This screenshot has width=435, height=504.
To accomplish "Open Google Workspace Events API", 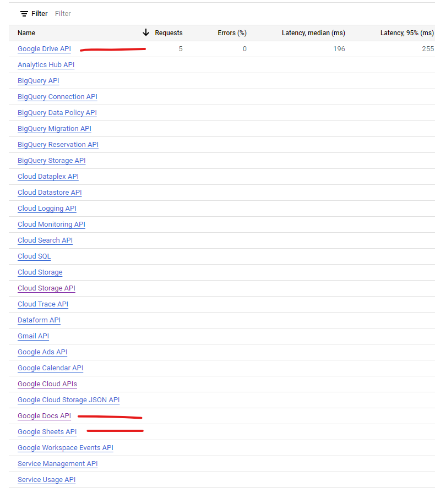I will [66, 448].
